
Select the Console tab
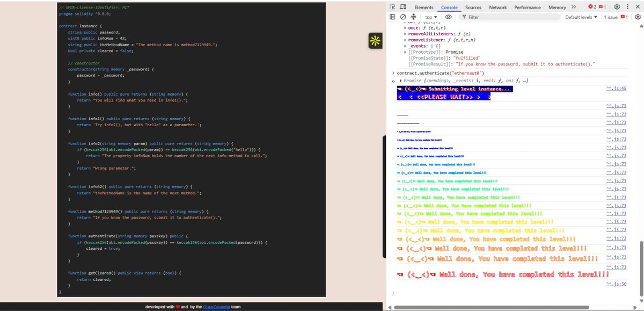[x=449, y=7]
